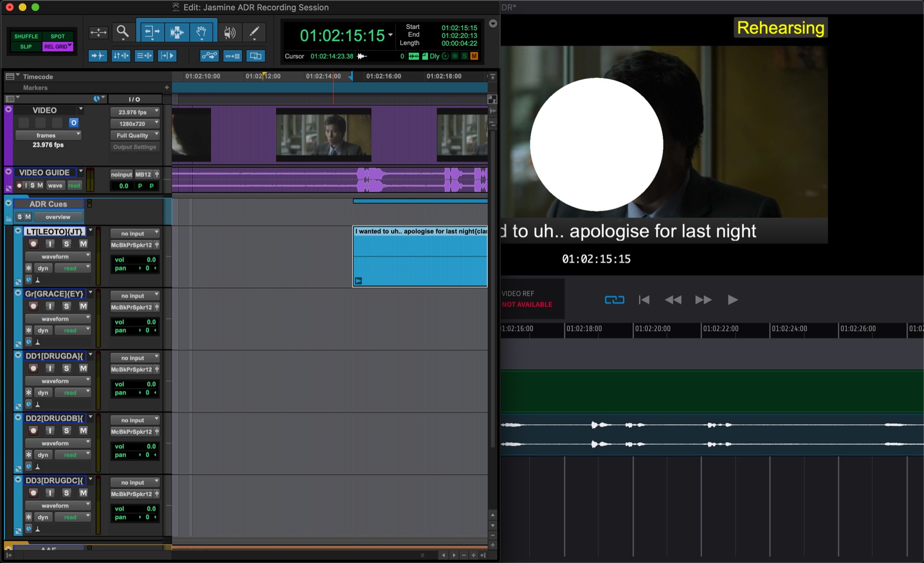Select the Scrubber speaker tool
The width and height of the screenshot is (924, 563).
(229, 32)
